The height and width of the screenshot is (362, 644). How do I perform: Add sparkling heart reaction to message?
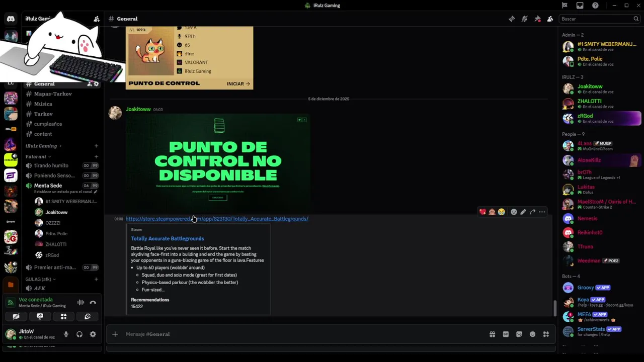coord(482,212)
